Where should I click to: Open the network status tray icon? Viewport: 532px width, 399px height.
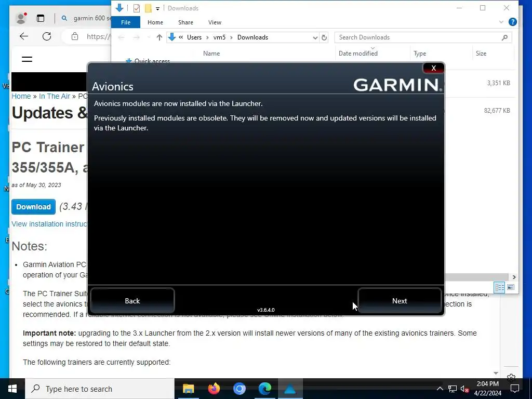pyautogui.click(x=453, y=389)
